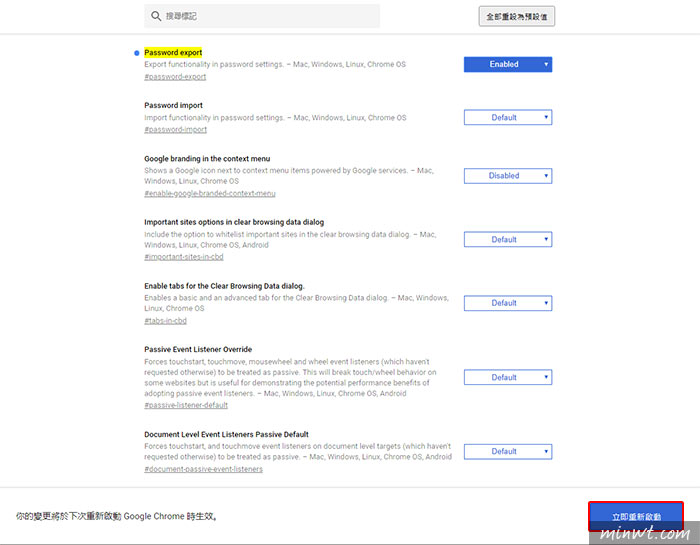Click the restart notice text mentioning Google Chrome
Image resolution: width=700 pixels, height=545 pixels.
[x=117, y=516]
